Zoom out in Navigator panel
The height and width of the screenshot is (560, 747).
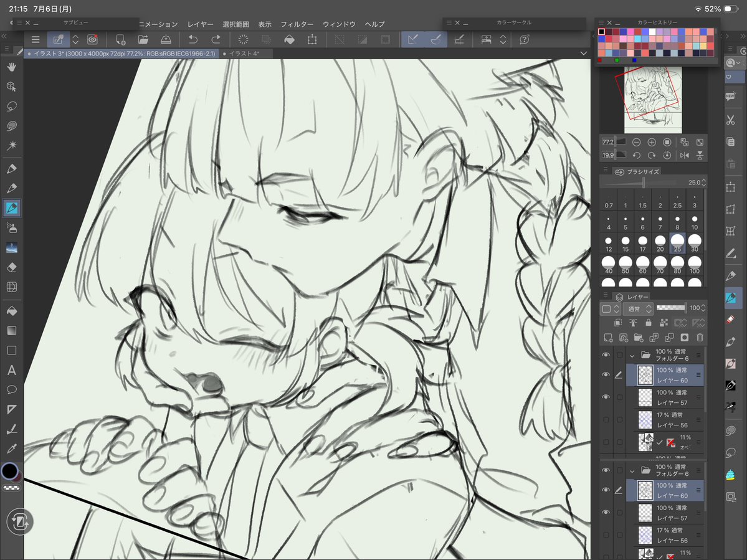point(636,142)
